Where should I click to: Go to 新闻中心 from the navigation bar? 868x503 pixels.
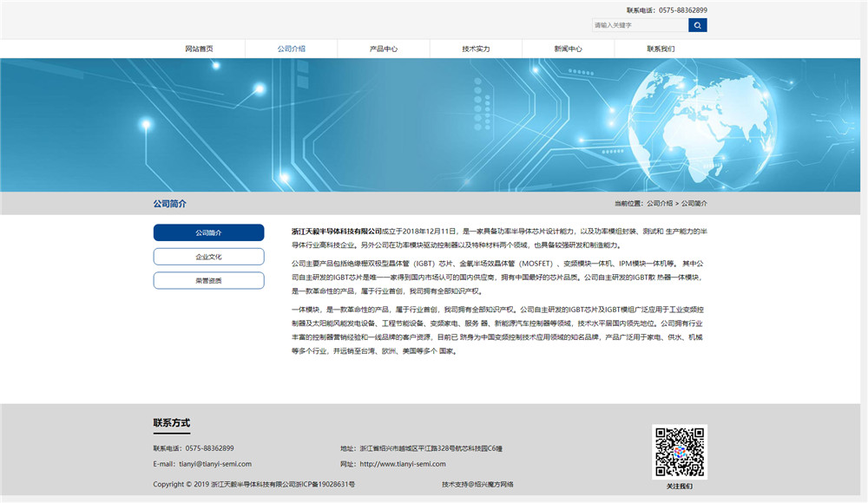tap(568, 49)
